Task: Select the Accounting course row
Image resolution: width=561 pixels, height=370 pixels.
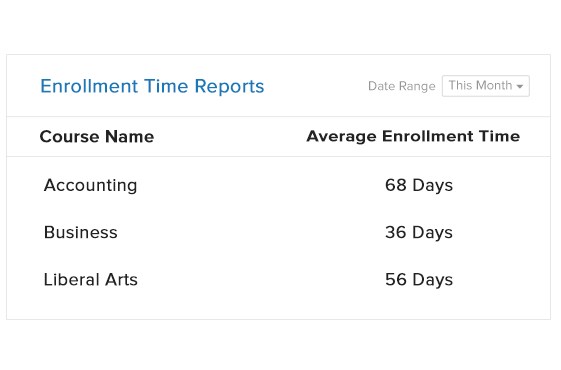Action: point(278,185)
